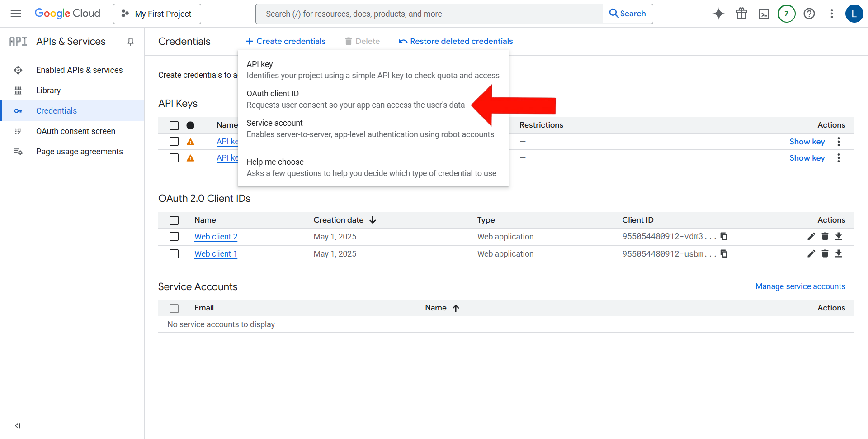
Task: Pin the APIs & Services section
Action: (x=131, y=42)
